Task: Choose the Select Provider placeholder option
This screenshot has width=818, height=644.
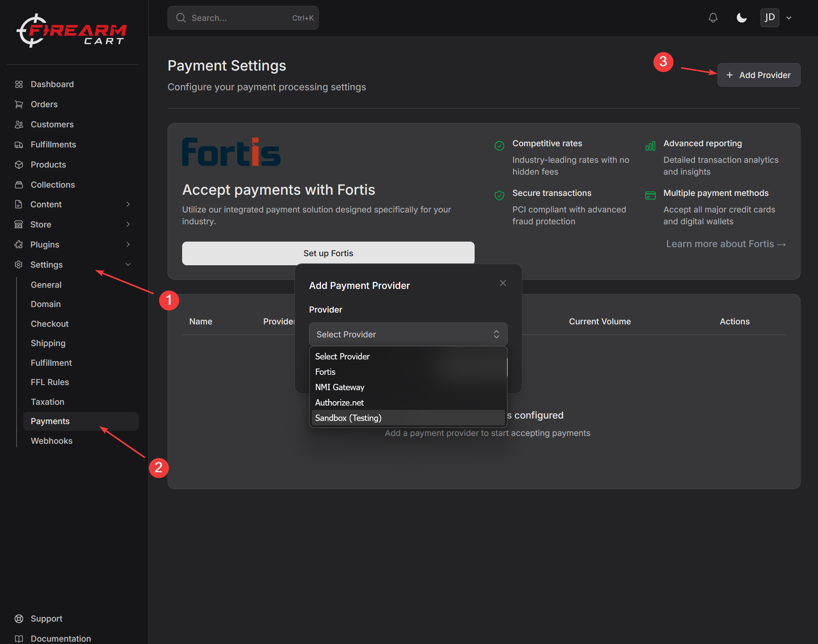Action: (408, 356)
